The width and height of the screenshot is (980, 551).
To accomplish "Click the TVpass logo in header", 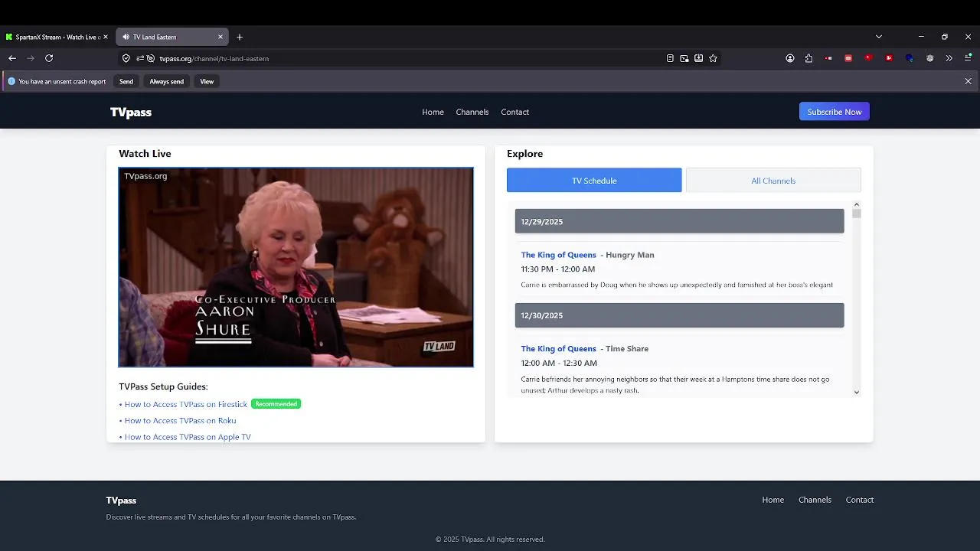I will [131, 112].
